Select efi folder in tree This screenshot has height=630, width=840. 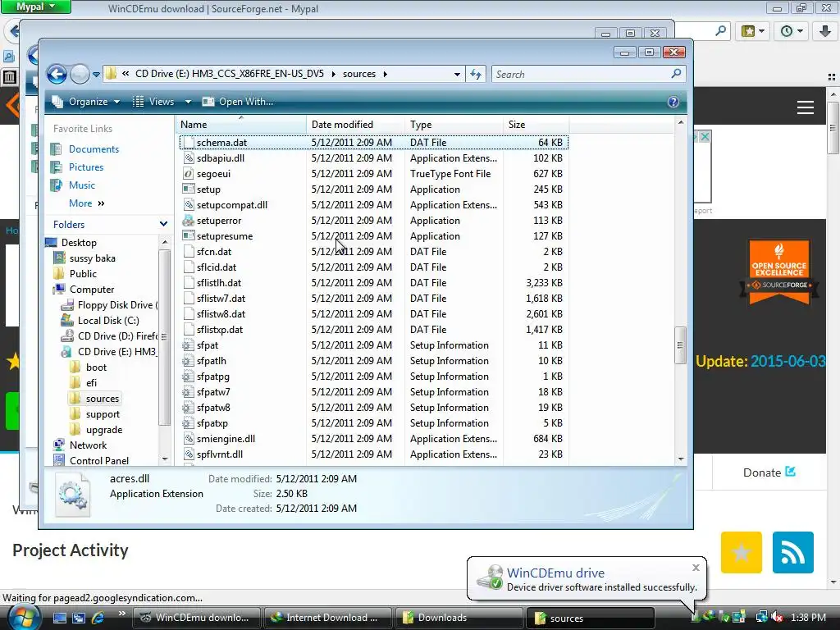91,383
